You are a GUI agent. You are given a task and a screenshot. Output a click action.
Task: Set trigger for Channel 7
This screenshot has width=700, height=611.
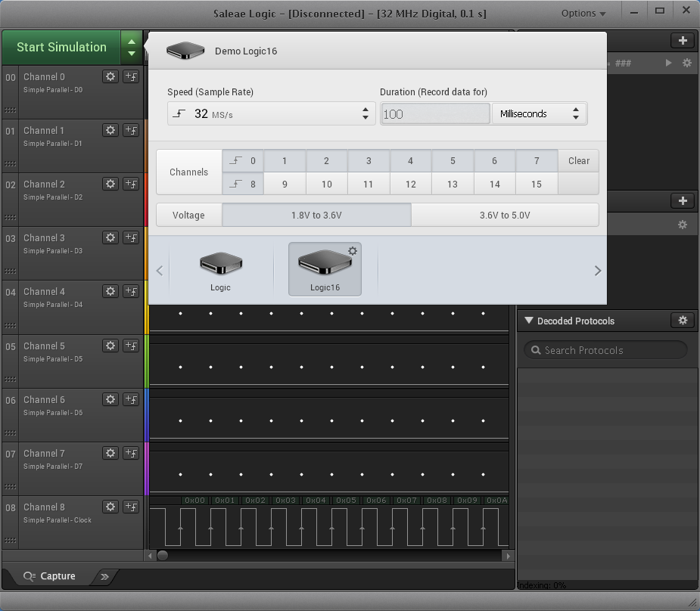(x=131, y=453)
